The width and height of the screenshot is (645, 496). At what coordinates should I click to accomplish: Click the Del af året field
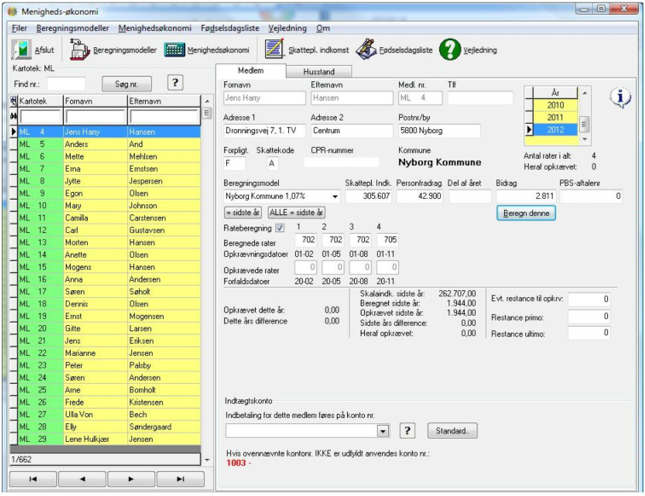coord(470,196)
